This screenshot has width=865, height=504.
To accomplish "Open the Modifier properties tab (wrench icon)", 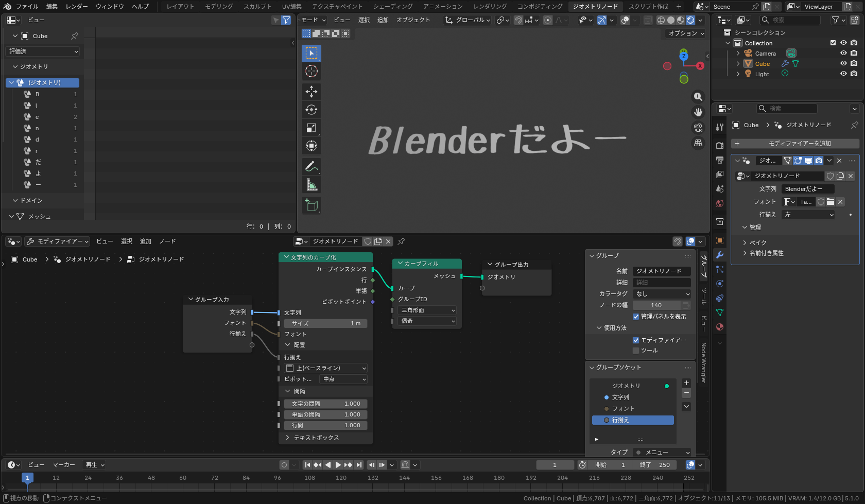I will coord(719,255).
